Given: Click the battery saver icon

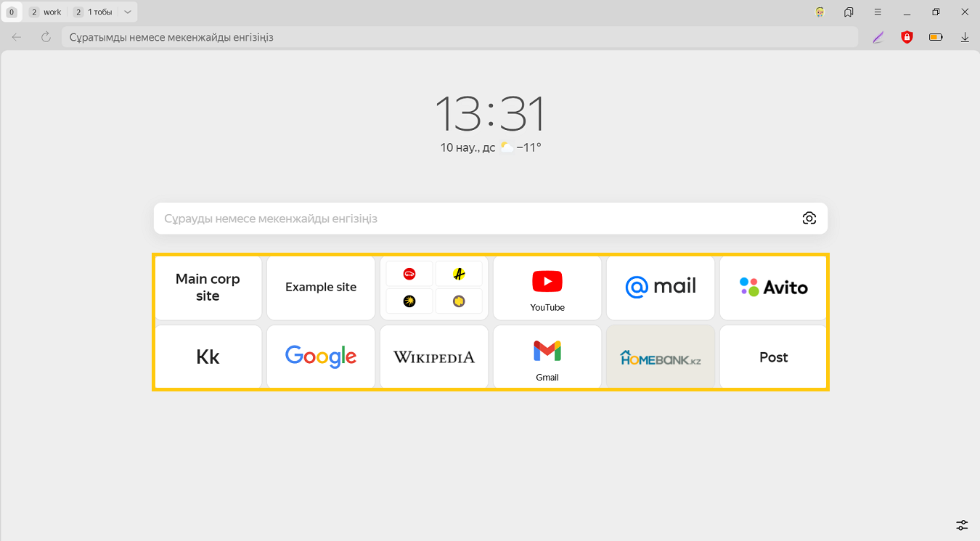Looking at the screenshot, I should 936,37.
